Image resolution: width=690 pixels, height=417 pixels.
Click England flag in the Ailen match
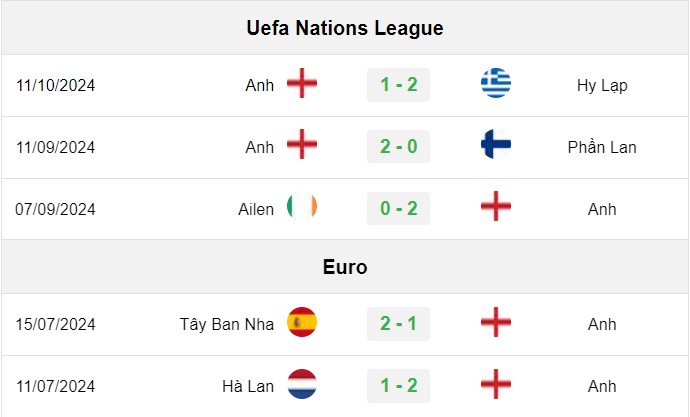click(496, 206)
